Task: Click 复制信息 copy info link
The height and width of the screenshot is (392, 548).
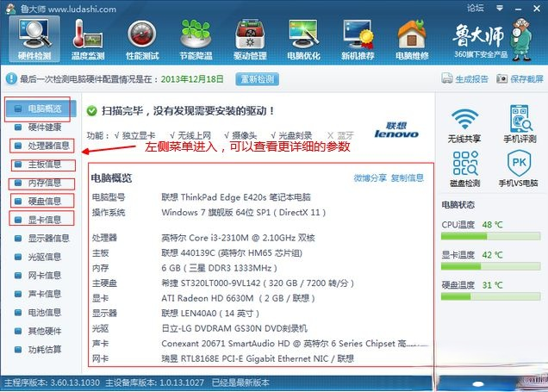Action: (x=407, y=177)
